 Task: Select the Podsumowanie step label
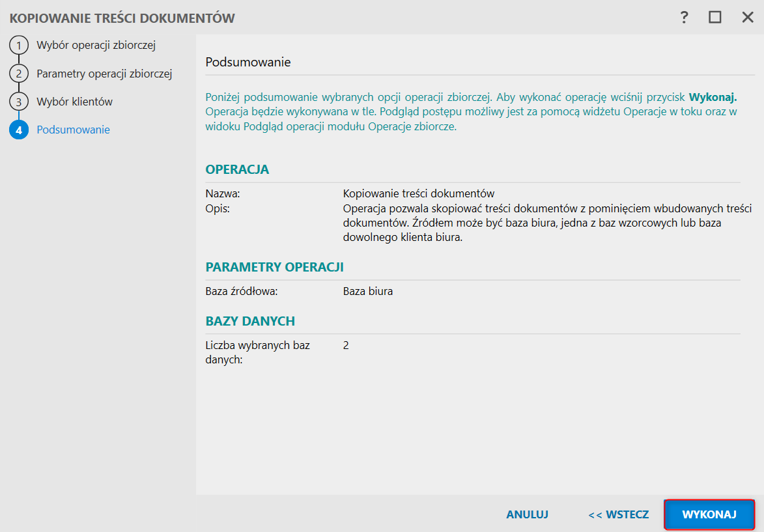tap(73, 130)
